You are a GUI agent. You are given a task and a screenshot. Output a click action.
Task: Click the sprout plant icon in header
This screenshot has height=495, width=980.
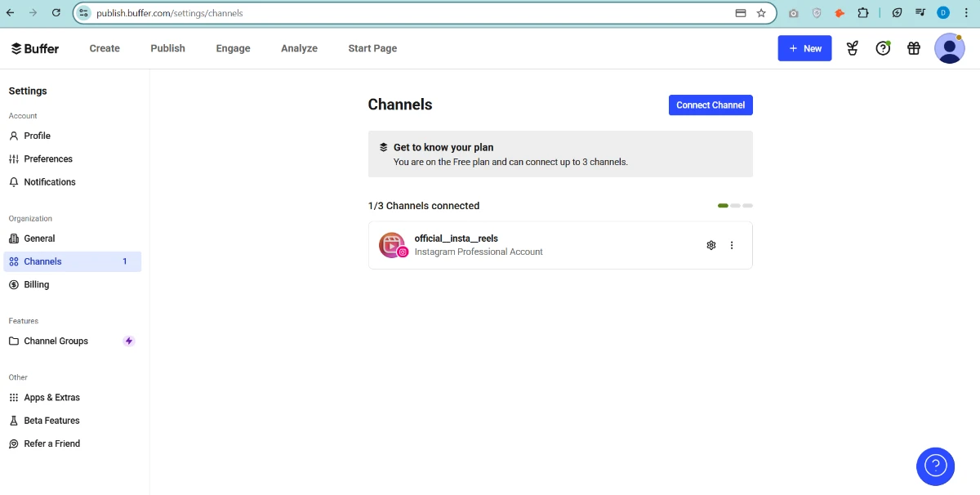tap(853, 48)
